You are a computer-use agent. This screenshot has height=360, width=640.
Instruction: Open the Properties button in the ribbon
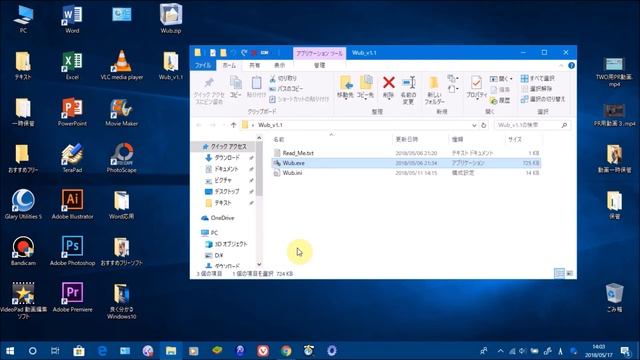[x=476, y=87]
